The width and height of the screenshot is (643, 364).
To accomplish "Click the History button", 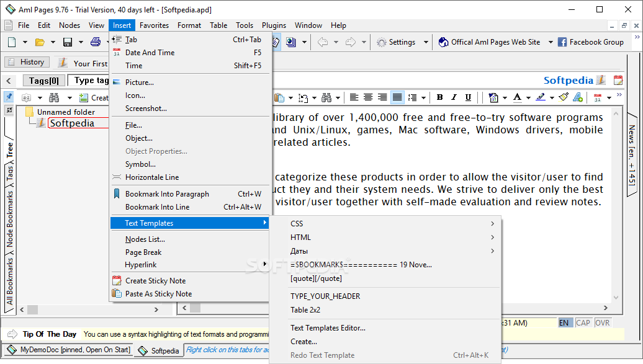I will point(27,62).
